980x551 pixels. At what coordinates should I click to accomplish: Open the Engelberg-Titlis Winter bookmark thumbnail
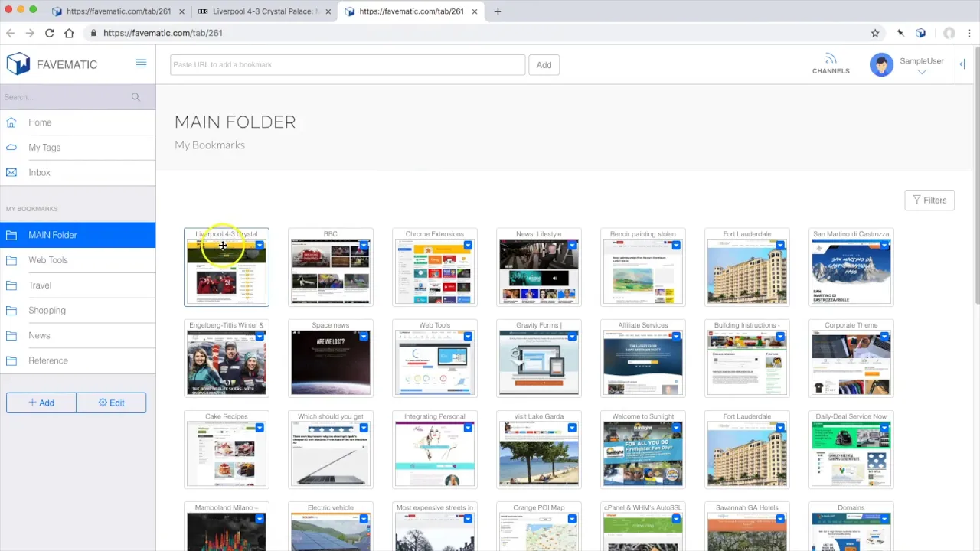[x=227, y=362]
